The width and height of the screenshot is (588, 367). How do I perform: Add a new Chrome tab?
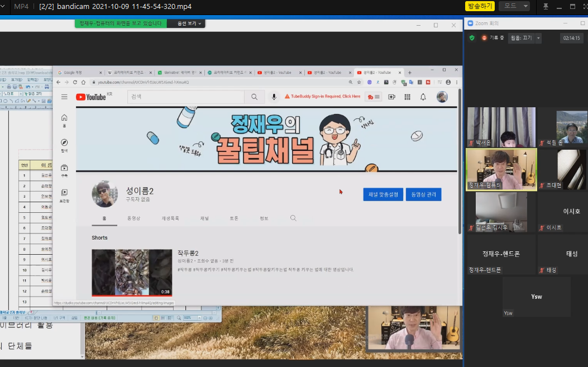pos(409,73)
